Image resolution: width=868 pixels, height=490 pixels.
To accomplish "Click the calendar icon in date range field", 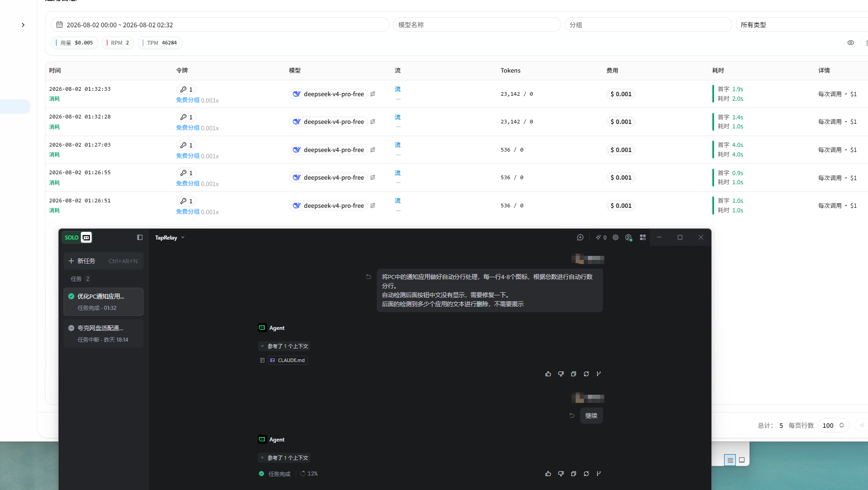I will (x=59, y=24).
